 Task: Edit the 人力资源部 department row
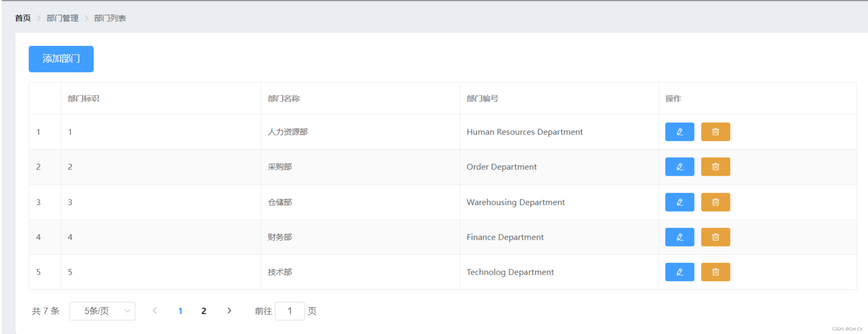(x=679, y=132)
